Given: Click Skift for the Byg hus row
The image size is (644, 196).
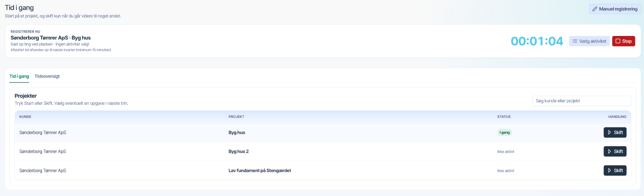Looking at the screenshot, I should [x=615, y=133].
